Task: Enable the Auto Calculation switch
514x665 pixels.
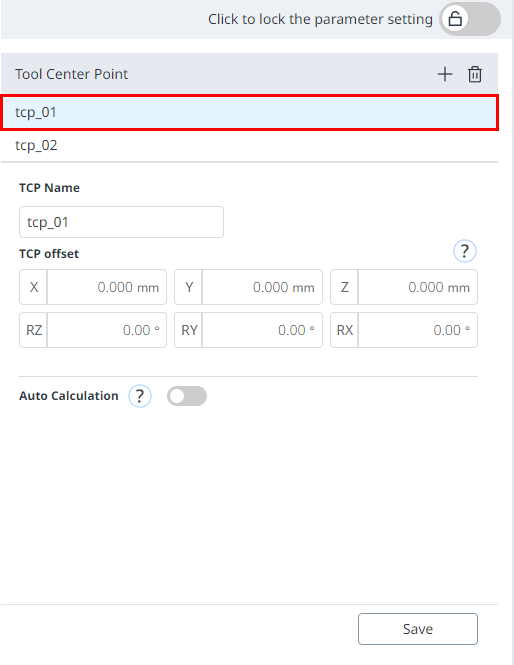Action: (x=187, y=396)
